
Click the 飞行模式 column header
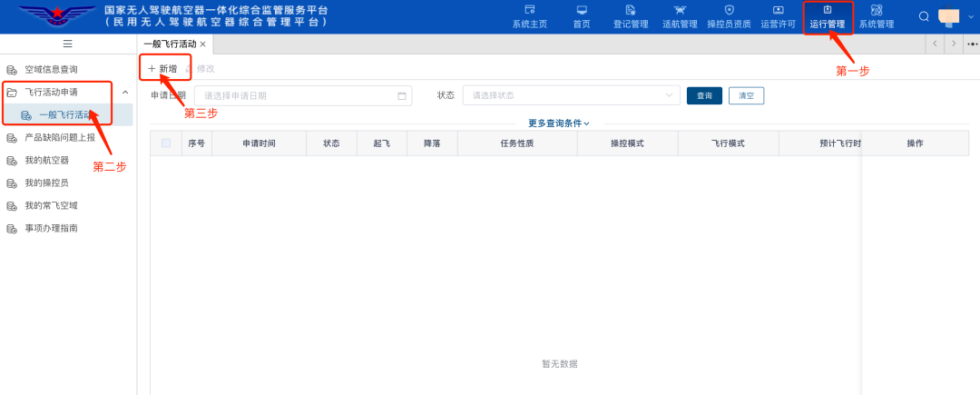tap(728, 143)
